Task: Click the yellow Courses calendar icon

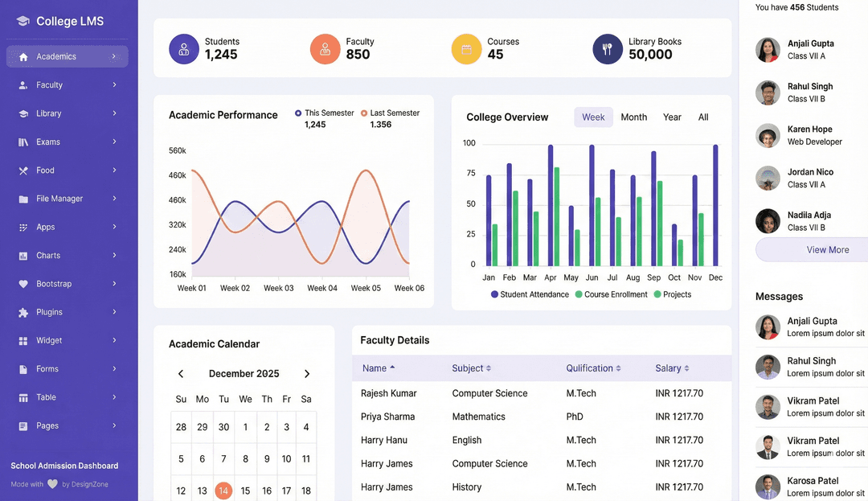Action: click(466, 49)
